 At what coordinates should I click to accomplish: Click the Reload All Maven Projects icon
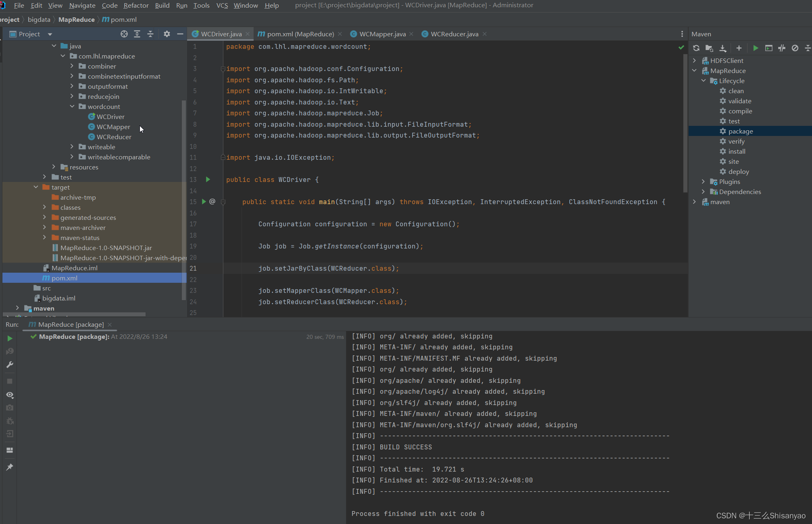click(x=696, y=48)
